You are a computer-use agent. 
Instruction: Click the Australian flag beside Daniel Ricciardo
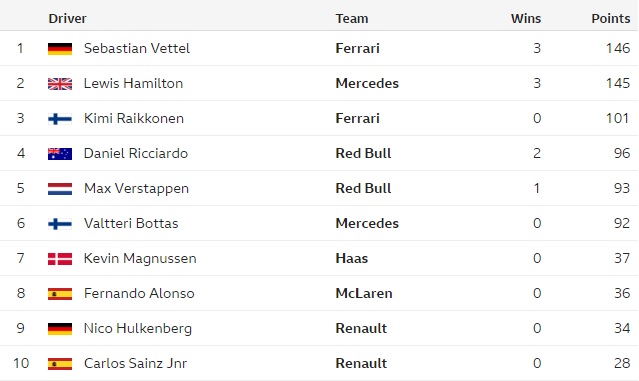[x=60, y=154]
